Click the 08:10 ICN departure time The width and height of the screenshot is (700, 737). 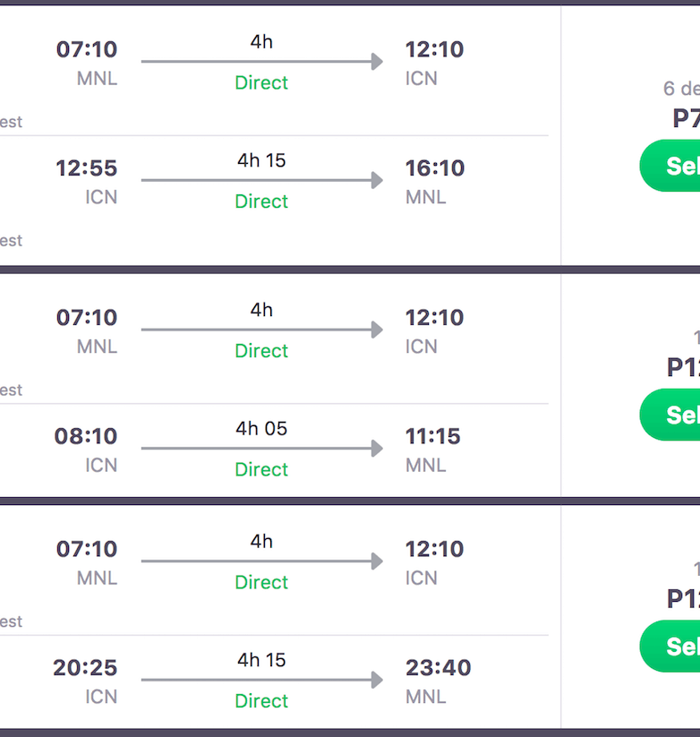[86, 437]
